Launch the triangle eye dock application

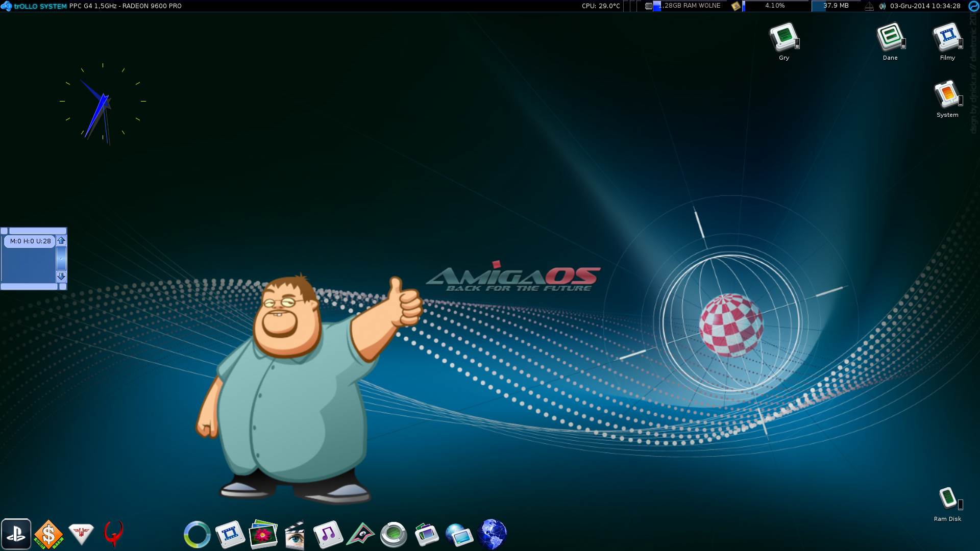[x=360, y=534]
